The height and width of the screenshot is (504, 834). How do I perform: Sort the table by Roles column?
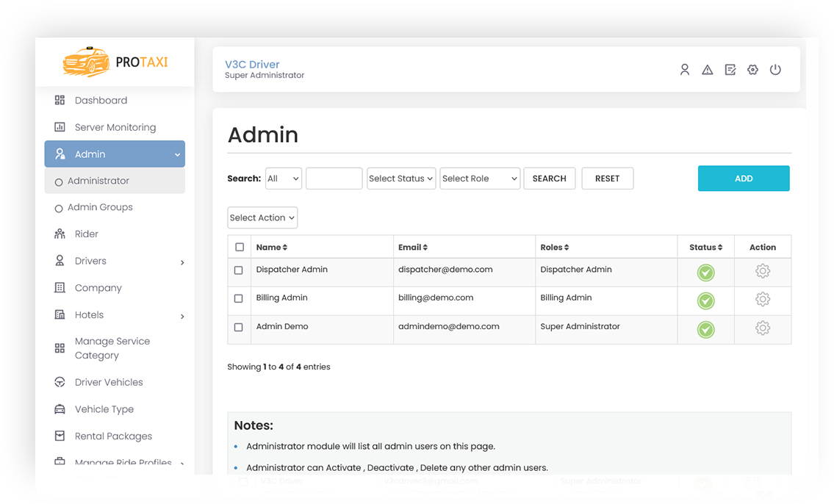555,247
